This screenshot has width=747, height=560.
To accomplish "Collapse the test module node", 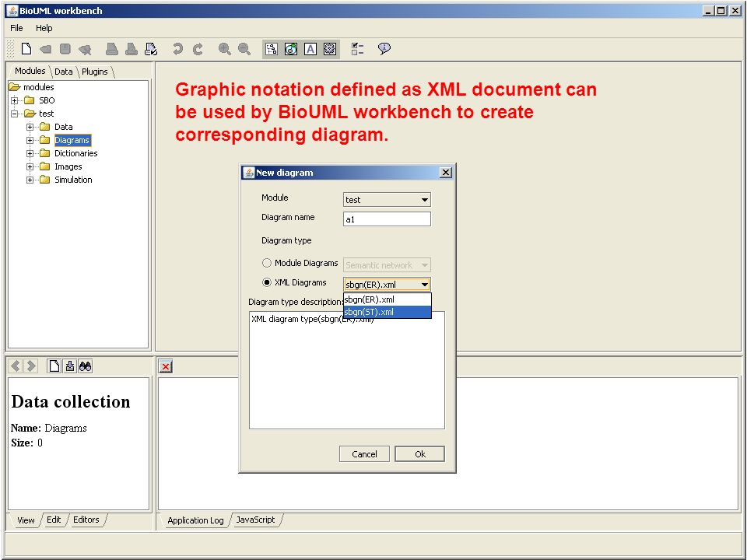I will point(15,114).
